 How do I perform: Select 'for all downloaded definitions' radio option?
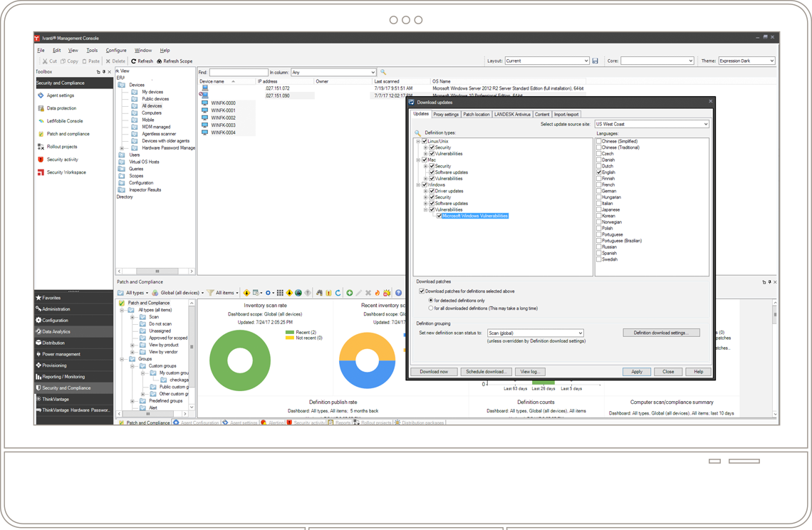pos(430,308)
